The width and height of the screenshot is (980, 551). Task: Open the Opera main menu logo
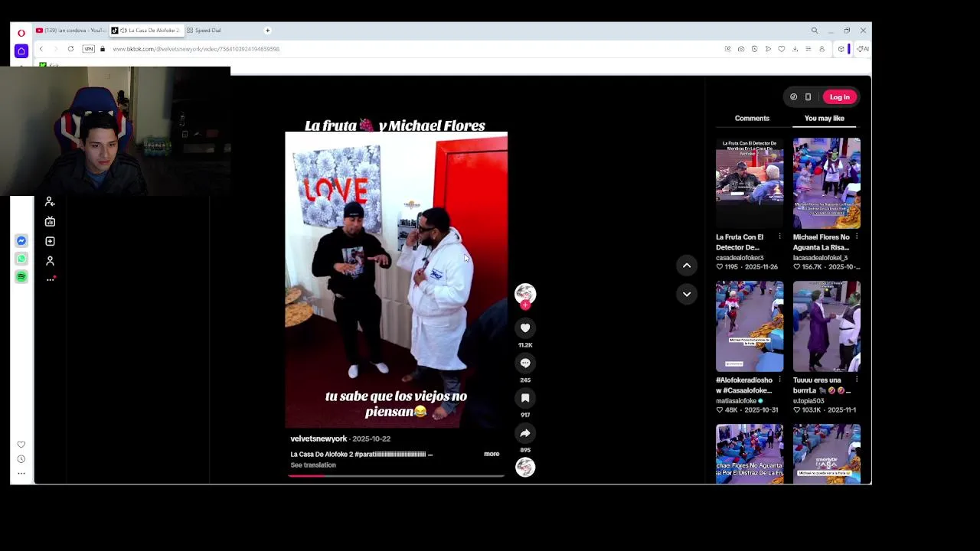(x=21, y=32)
